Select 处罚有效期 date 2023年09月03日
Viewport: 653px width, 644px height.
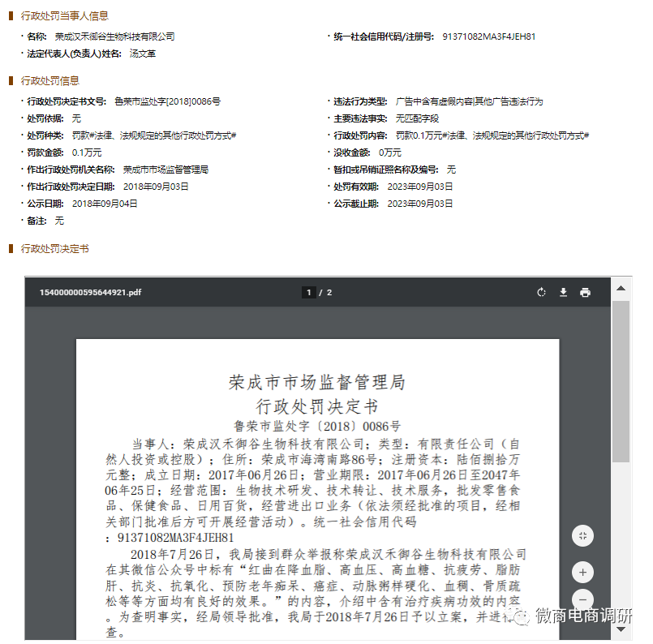pyautogui.click(x=420, y=187)
